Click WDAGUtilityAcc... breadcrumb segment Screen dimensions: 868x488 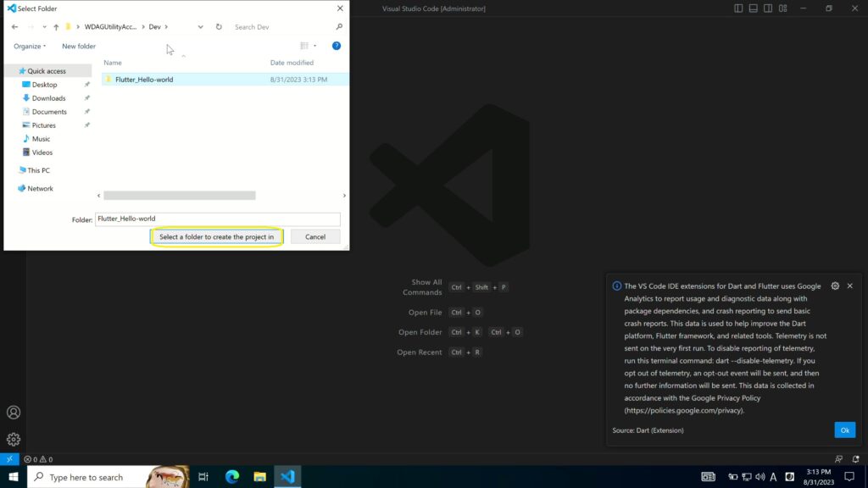(110, 26)
